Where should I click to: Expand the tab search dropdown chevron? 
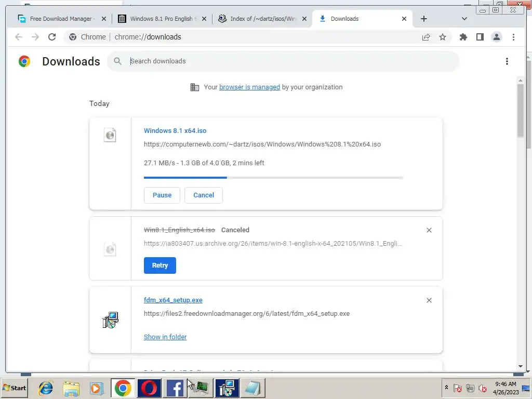click(x=464, y=19)
